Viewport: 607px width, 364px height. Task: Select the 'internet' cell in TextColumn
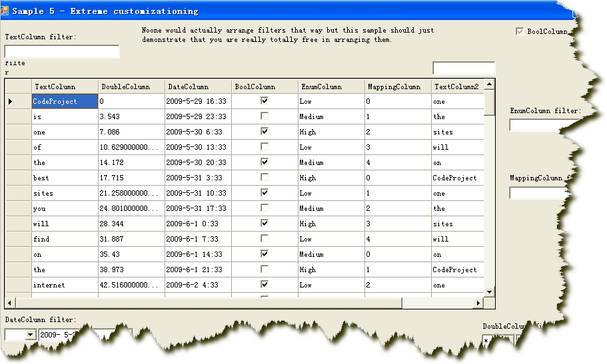(65, 285)
